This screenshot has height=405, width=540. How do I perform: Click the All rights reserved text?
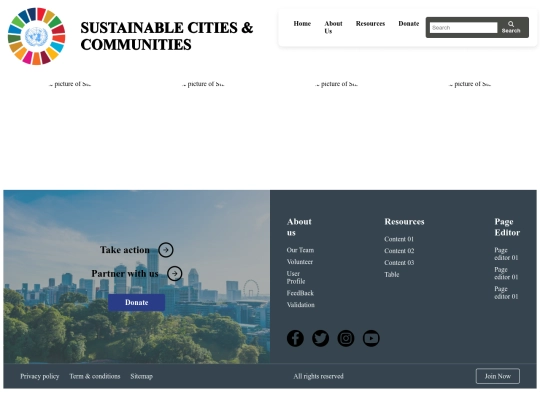[318, 376]
